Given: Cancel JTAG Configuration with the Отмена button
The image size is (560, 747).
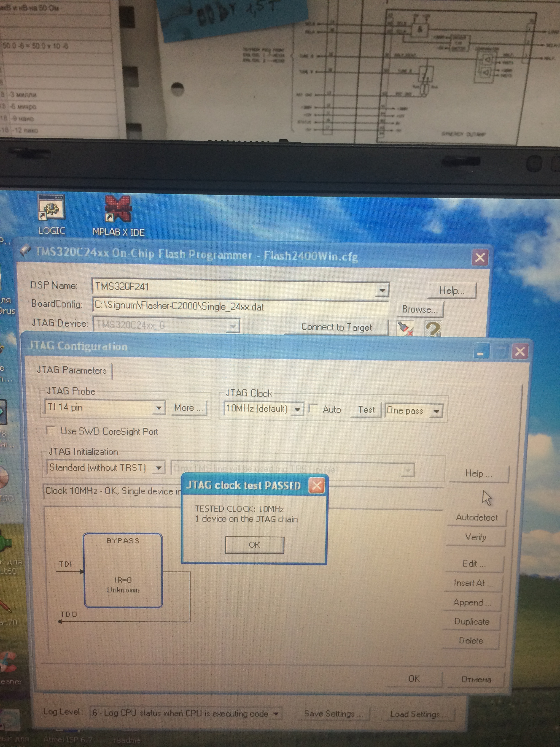Looking at the screenshot, I should pos(476,679).
